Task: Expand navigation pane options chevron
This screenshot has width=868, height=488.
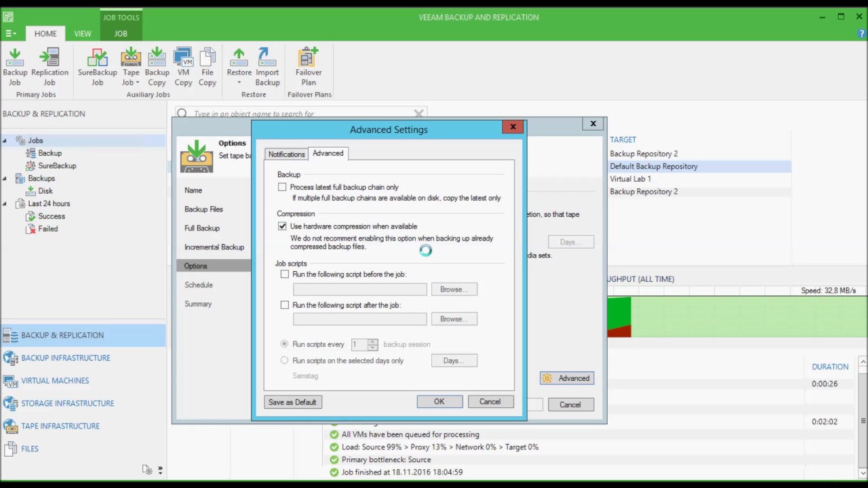Action: tap(160, 469)
